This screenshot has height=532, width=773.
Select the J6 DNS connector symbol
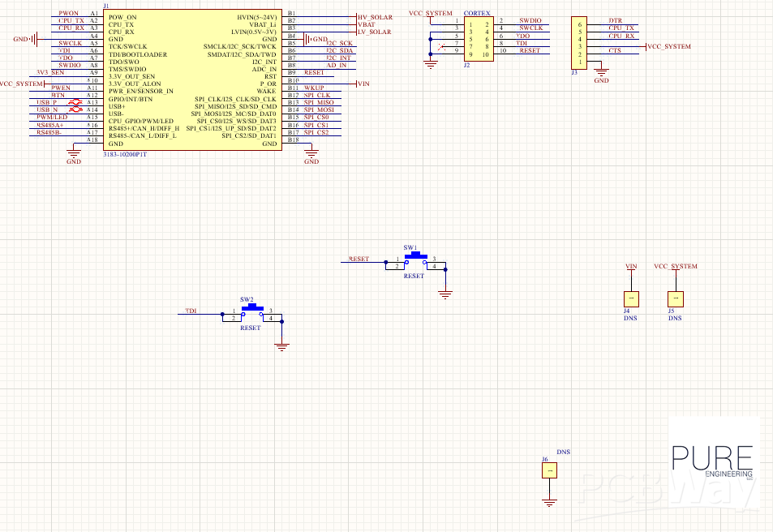[550, 470]
